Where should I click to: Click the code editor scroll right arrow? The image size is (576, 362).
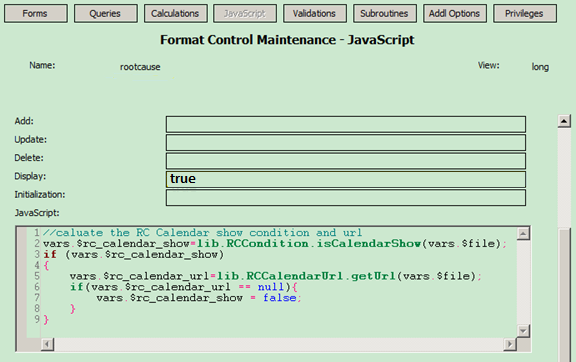(x=510, y=344)
